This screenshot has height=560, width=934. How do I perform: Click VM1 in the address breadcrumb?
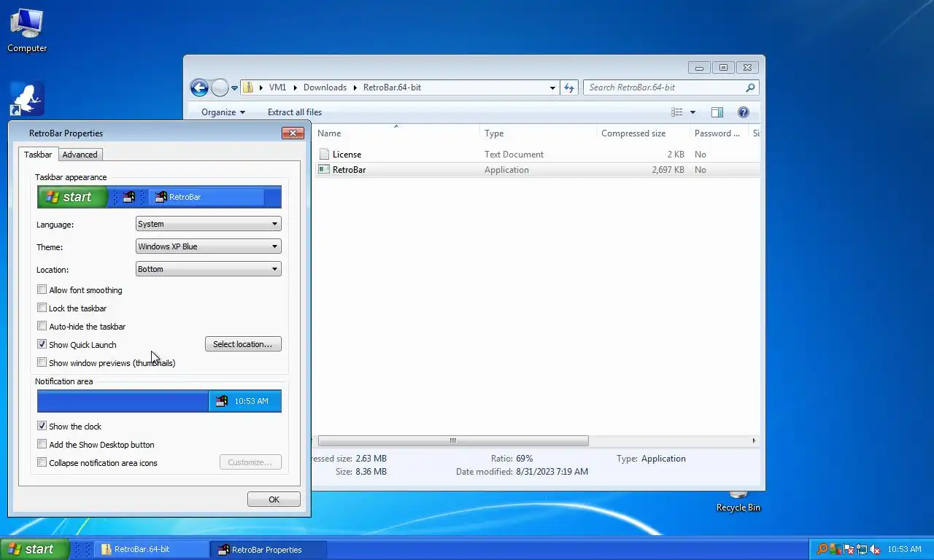click(x=278, y=87)
